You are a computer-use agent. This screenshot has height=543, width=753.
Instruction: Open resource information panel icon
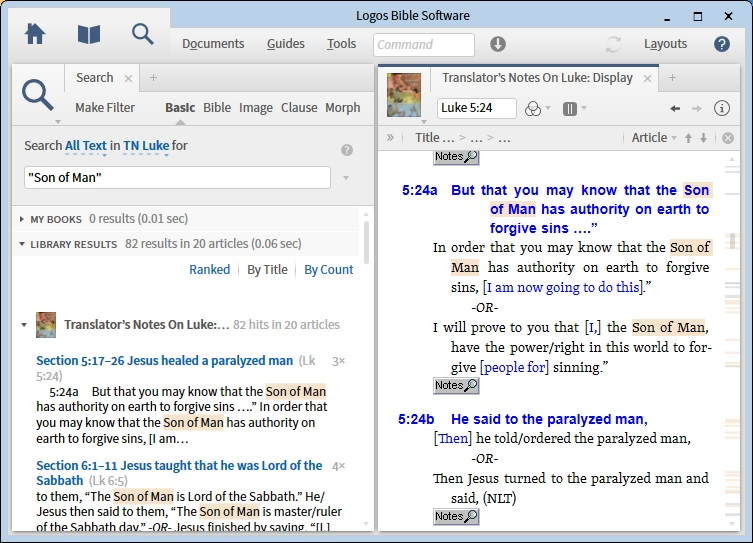(x=723, y=108)
